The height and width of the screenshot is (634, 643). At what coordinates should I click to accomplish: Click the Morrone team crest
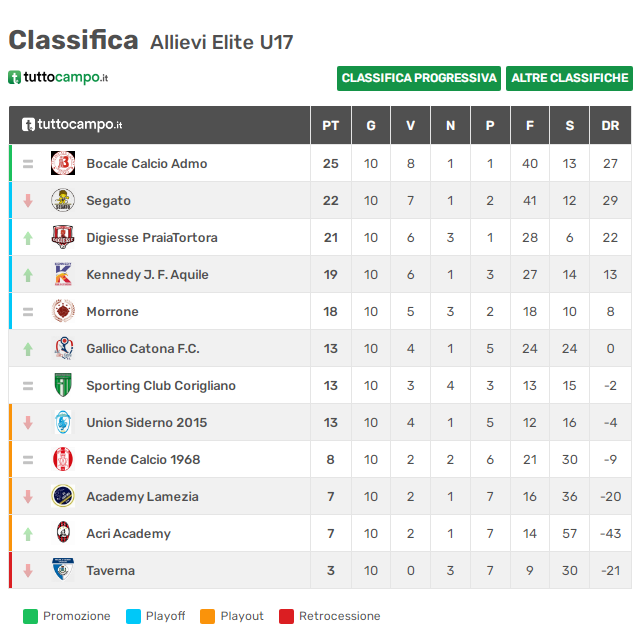pyautogui.click(x=63, y=311)
